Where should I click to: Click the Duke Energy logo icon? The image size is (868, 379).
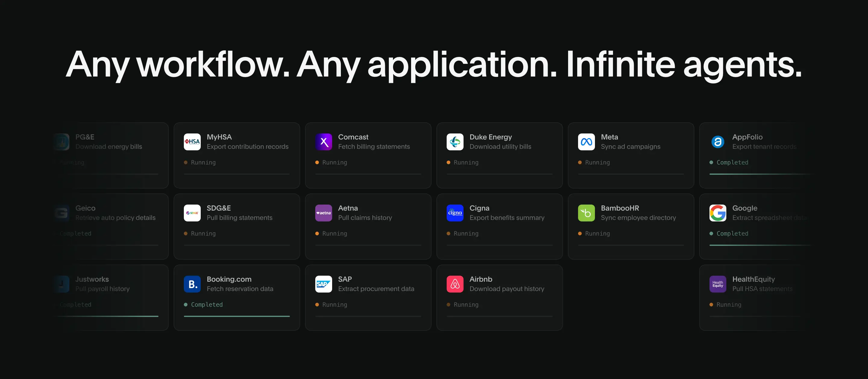pyautogui.click(x=455, y=142)
